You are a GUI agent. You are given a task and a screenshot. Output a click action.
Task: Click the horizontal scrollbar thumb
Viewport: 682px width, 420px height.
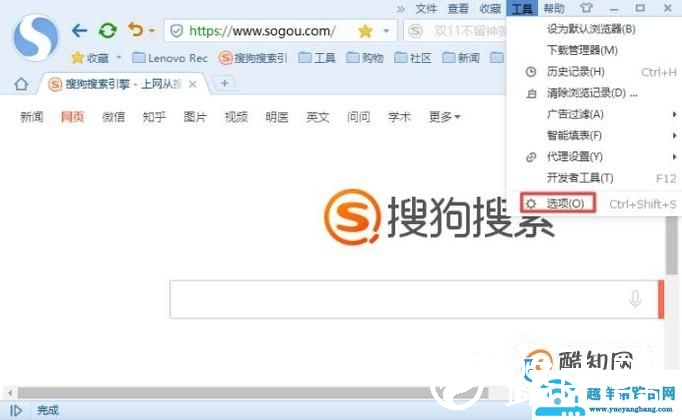pyautogui.click(x=252, y=393)
